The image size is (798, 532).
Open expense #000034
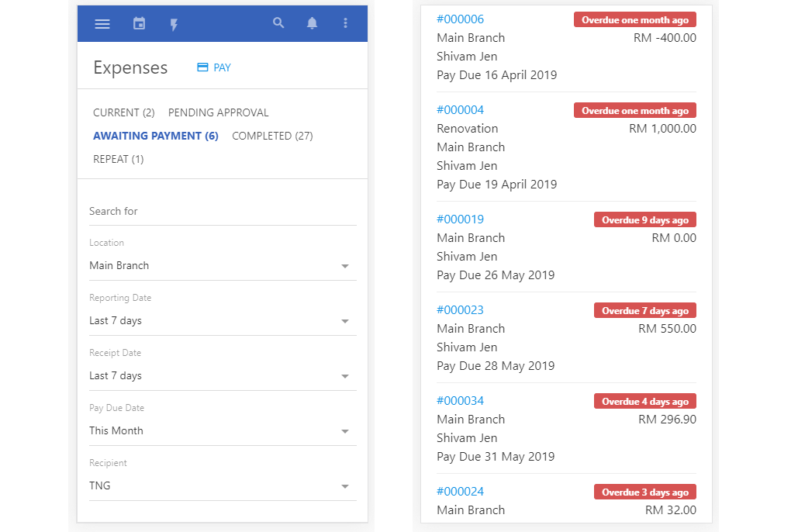pyautogui.click(x=460, y=400)
